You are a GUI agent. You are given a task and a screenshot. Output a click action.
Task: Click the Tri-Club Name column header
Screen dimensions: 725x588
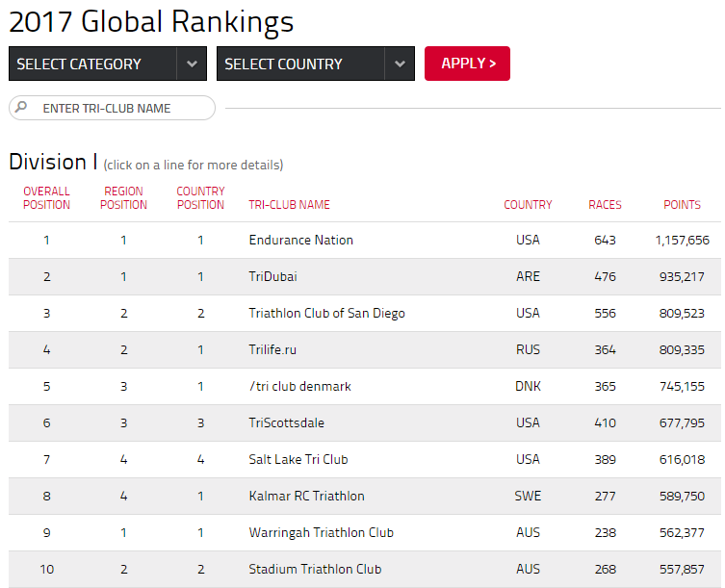[x=289, y=205]
